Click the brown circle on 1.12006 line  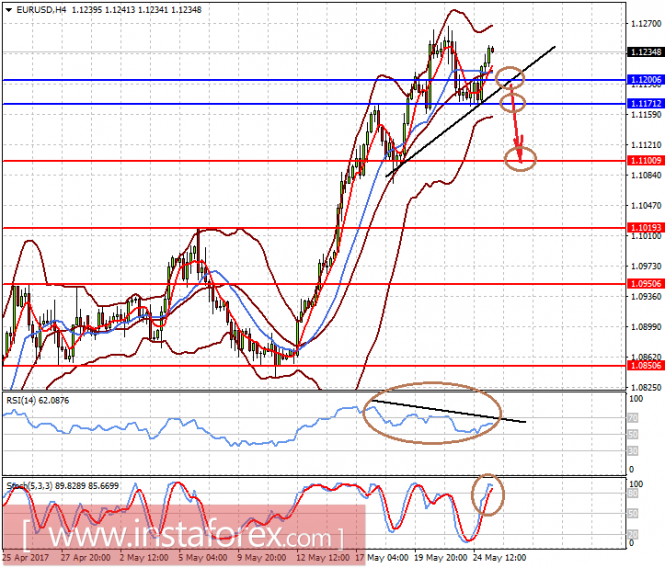pos(510,78)
